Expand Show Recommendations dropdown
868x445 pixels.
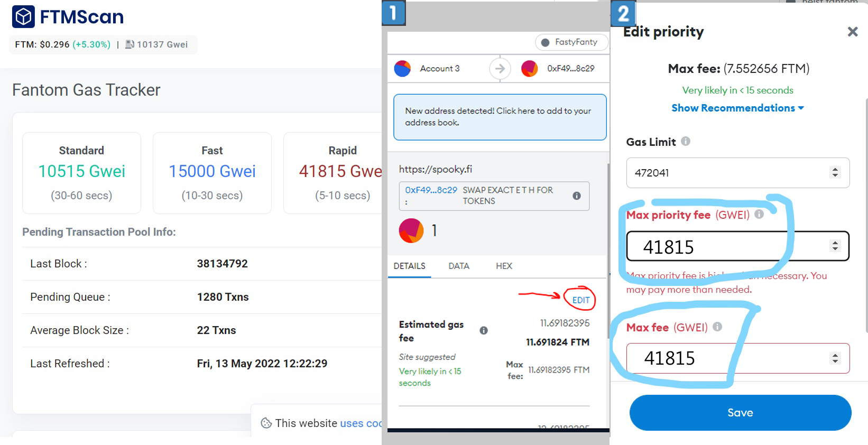[737, 108]
